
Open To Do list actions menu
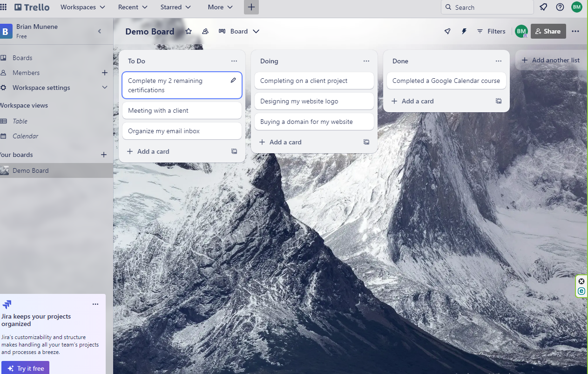[234, 61]
